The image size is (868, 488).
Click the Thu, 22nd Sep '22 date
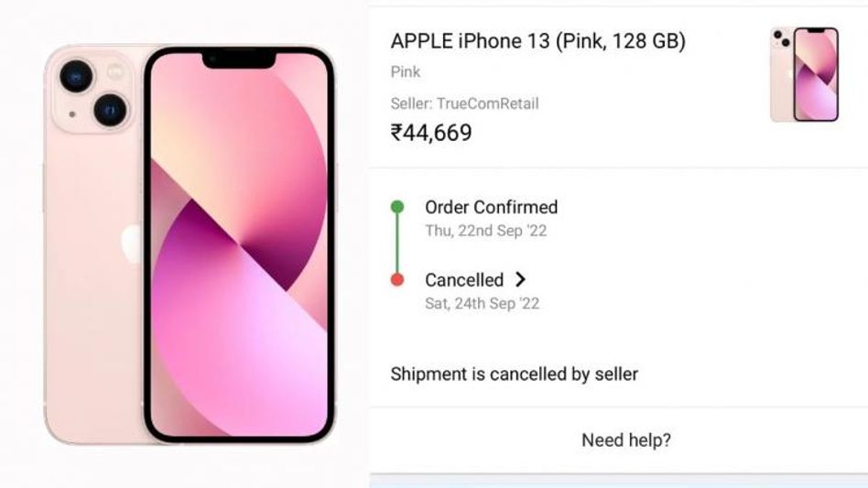pyautogui.click(x=485, y=231)
